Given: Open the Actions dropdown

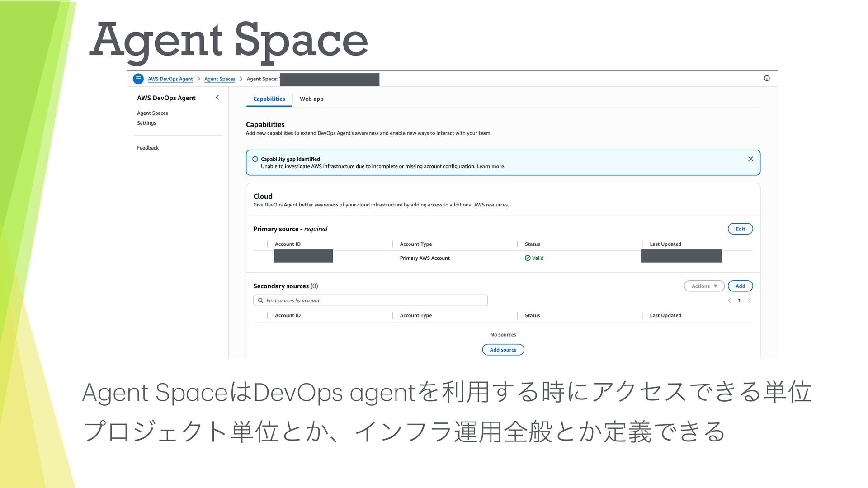Looking at the screenshot, I should tap(704, 286).
